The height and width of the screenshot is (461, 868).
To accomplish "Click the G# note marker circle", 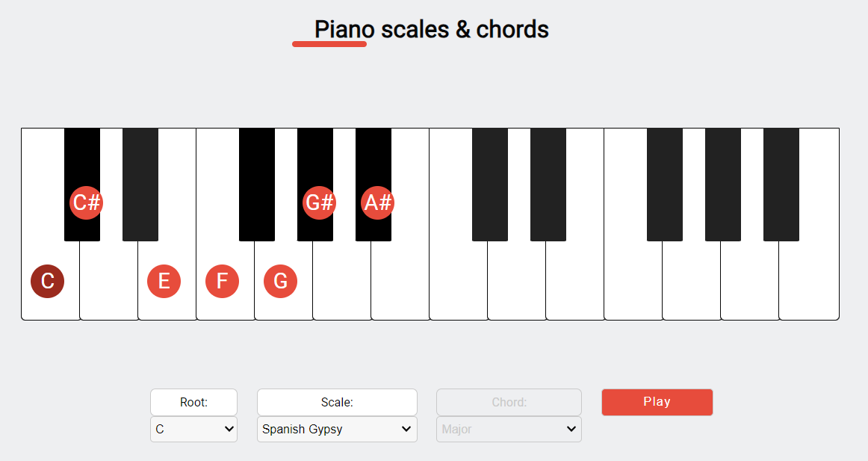I will [319, 202].
